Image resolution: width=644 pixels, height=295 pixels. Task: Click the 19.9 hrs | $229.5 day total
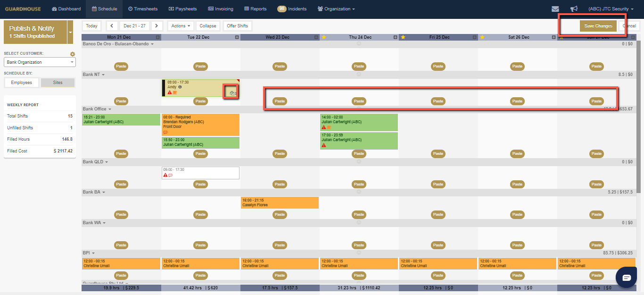coord(121,288)
